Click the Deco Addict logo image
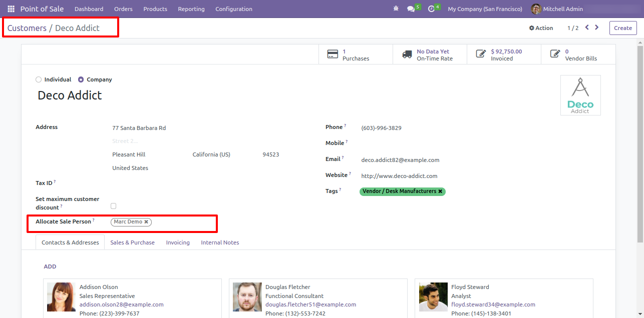The image size is (644, 318). (580, 95)
